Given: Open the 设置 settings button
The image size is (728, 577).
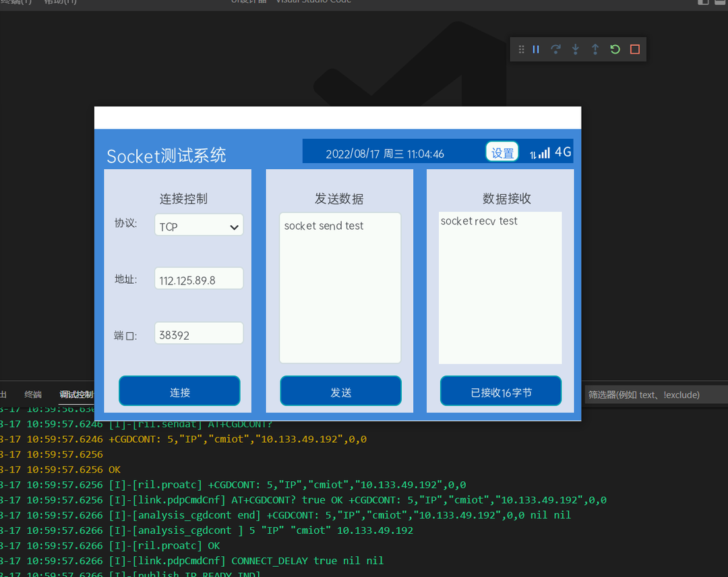Looking at the screenshot, I should [x=502, y=152].
